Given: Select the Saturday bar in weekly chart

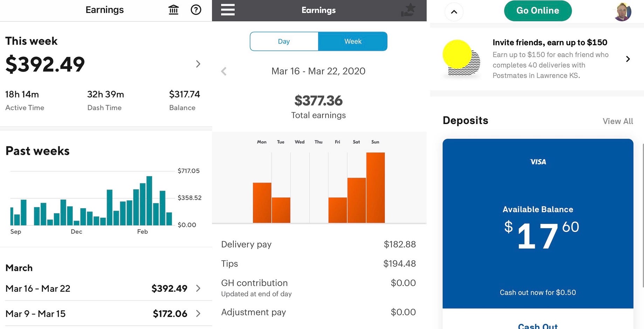Looking at the screenshot, I should 357,200.
